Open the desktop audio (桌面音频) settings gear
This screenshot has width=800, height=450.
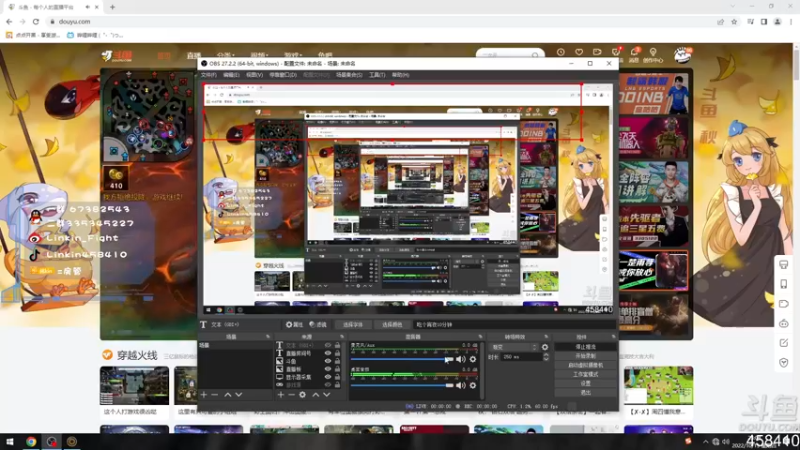coord(473,385)
